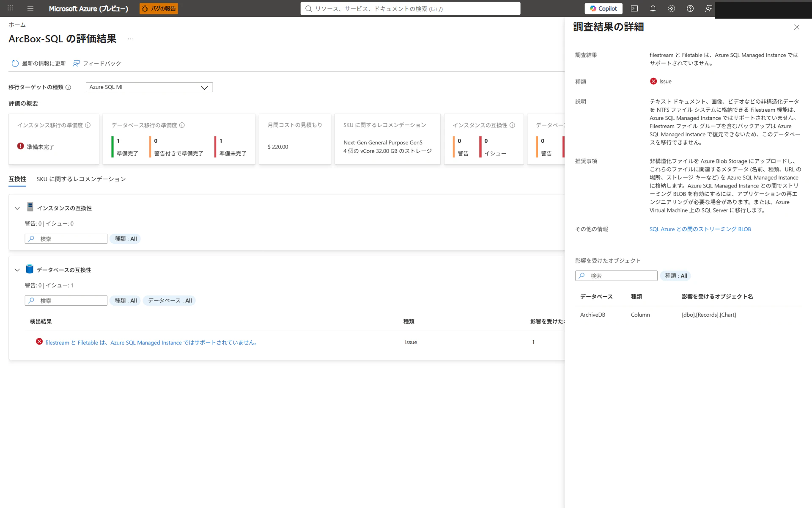Click the refresh icon for 最新の情報に更新
The height and width of the screenshot is (508, 812).
point(15,63)
